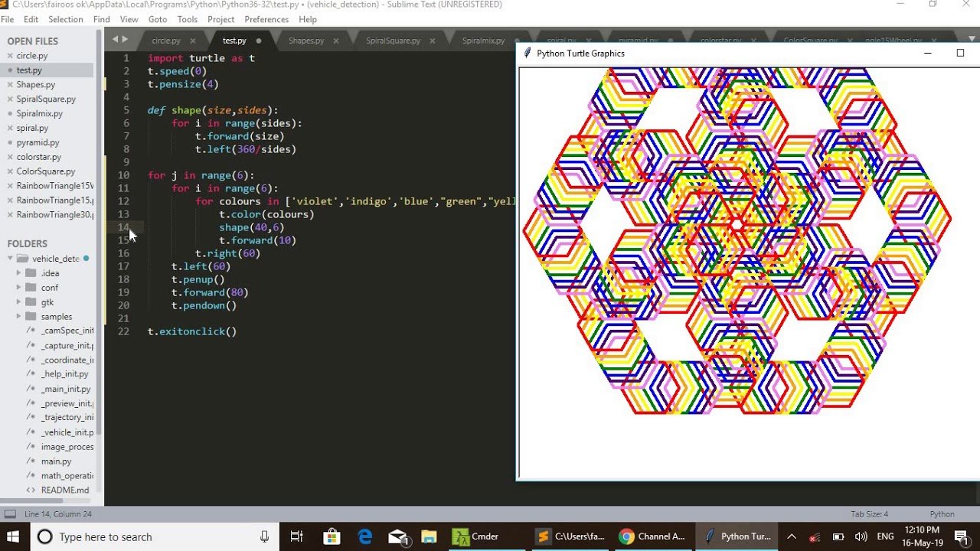The width and height of the screenshot is (980, 551).
Task: Toggle side bar icon in status bar
Action: (x=10, y=514)
